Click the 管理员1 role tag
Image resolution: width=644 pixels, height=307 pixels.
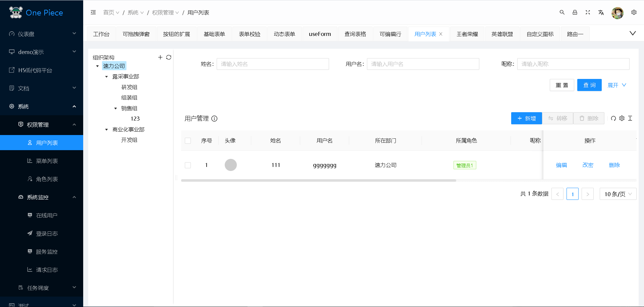[465, 165]
